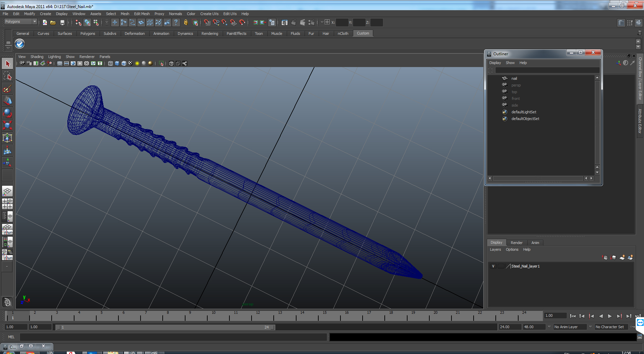Enable use all lights in viewport

pyautogui.click(x=137, y=63)
